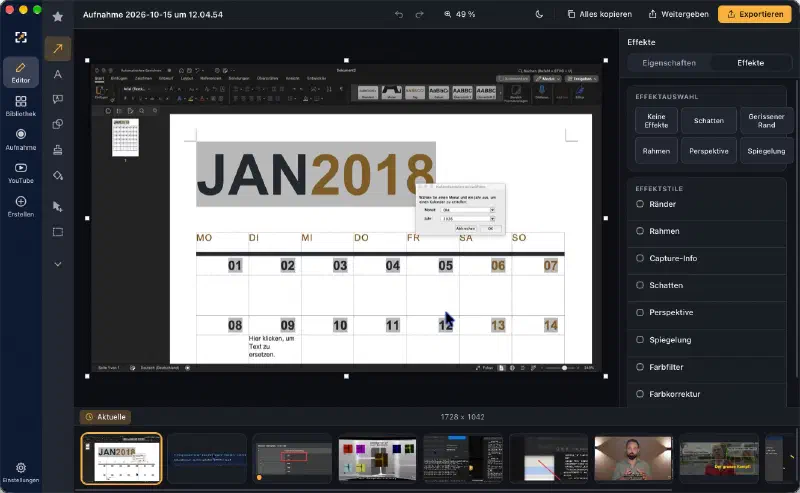Select the JAN2018 calendar thumbnail
The image size is (800, 493).
click(121, 458)
